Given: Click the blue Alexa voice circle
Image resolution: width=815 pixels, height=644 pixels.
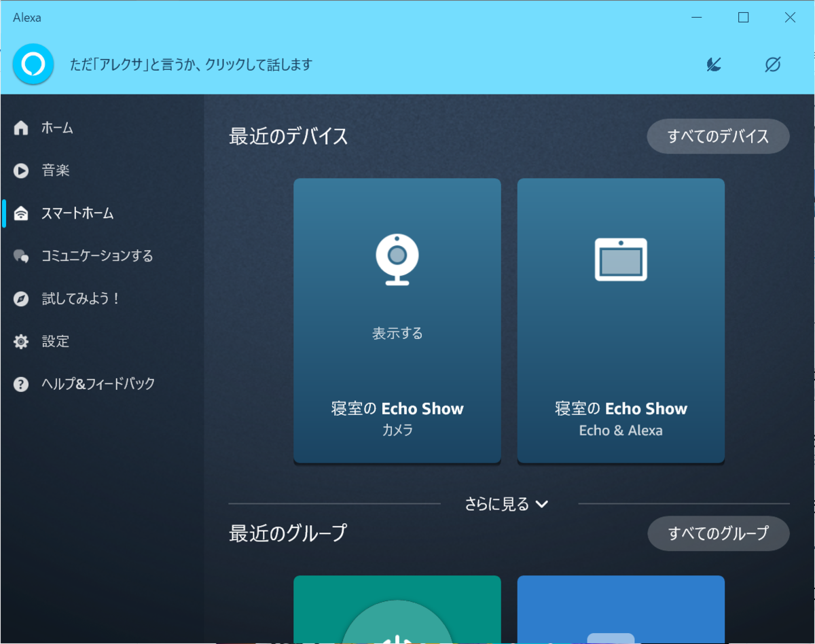Looking at the screenshot, I should pos(33,64).
